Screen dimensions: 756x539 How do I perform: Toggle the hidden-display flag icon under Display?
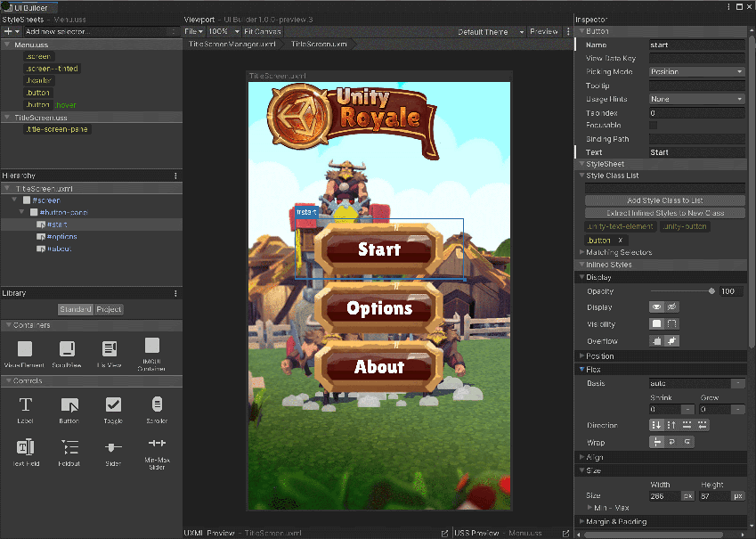tap(673, 306)
